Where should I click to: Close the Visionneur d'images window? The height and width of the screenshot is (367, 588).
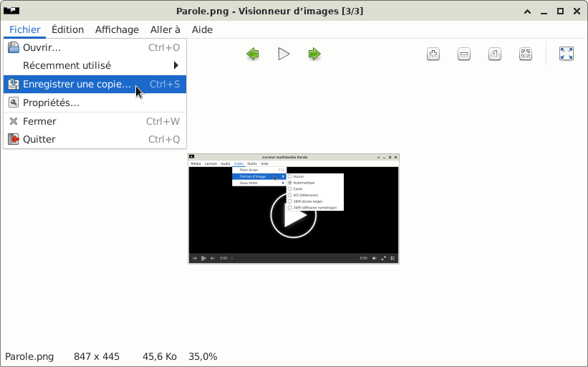577,11
